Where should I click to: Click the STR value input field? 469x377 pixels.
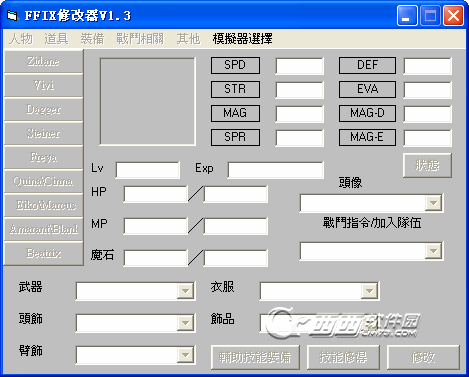click(x=299, y=90)
